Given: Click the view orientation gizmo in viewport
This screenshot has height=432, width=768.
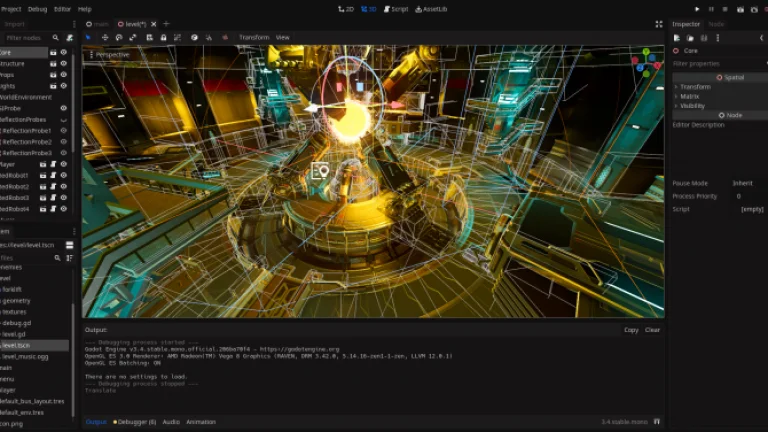Looking at the screenshot, I should pos(647,63).
